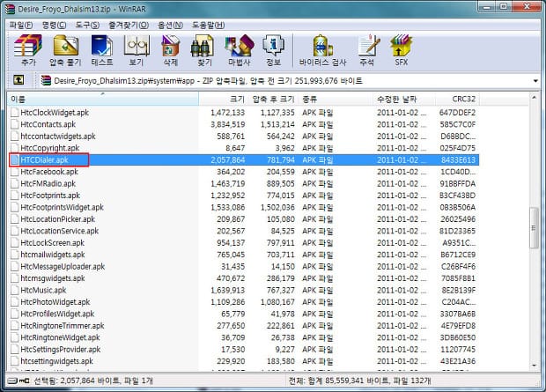Open 찾기 (Find) binoculars icon
The height and width of the screenshot is (392, 546).
tap(204, 49)
